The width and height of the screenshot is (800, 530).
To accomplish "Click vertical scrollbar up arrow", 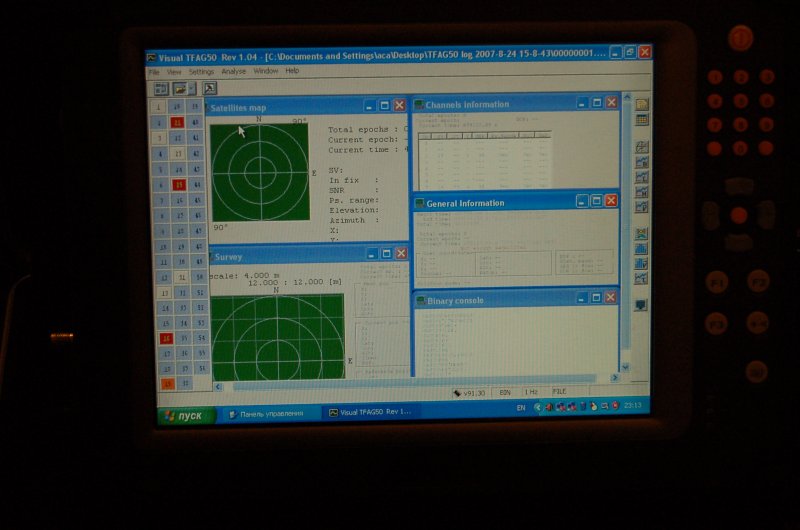I will coord(627,96).
